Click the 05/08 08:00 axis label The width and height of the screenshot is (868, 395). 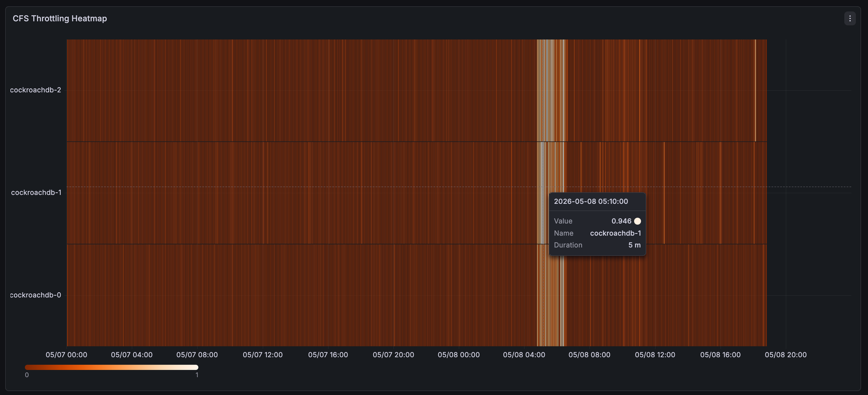pyautogui.click(x=589, y=355)
